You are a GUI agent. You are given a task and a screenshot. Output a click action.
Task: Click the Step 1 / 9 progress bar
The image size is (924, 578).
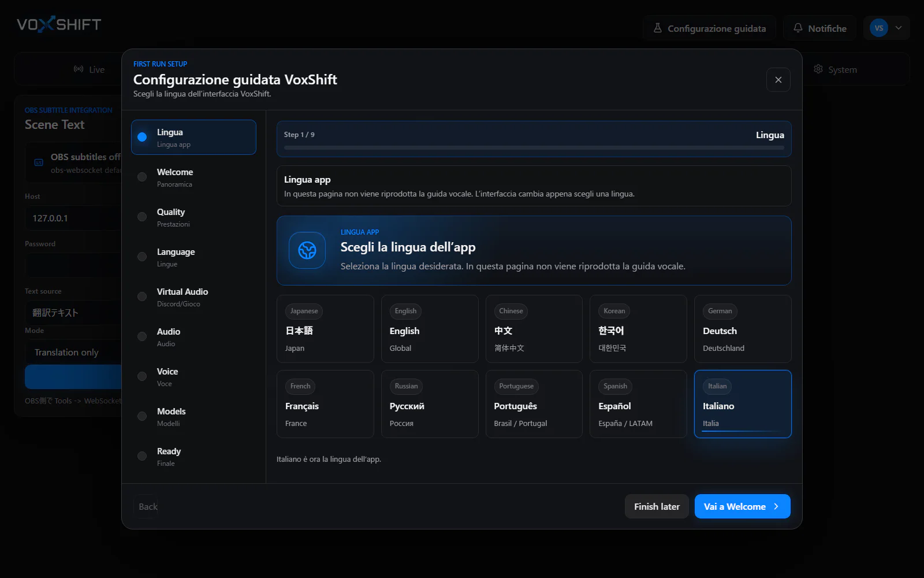pyautogui.click(x=534, y=148)
